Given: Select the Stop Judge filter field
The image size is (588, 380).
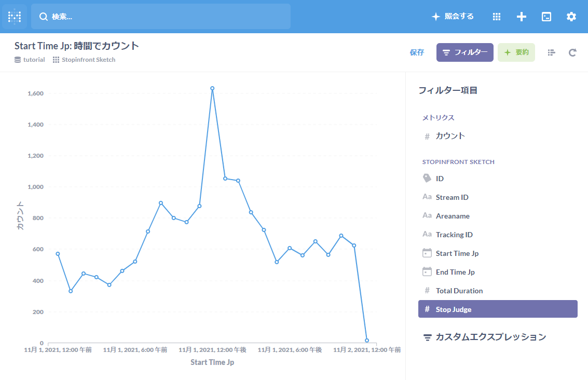Looking at the screenshot, I should tap(497, 309).
